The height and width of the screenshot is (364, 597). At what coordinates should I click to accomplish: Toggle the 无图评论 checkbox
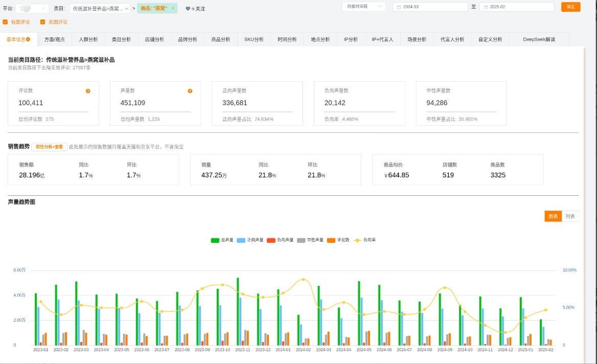tap(42, 22)
